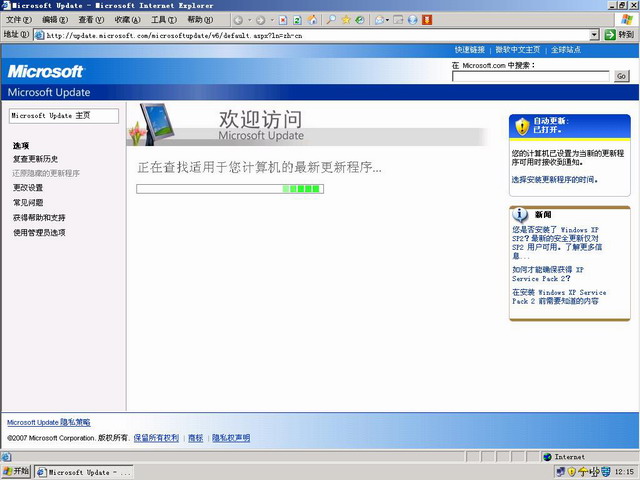Click the Microsoft logo in the header
Screen dimensions: 640x480
point(45,71)
